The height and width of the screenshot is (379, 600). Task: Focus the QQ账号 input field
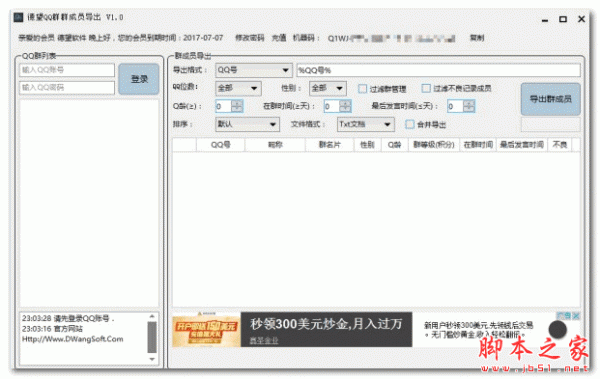tap(67, 70)
